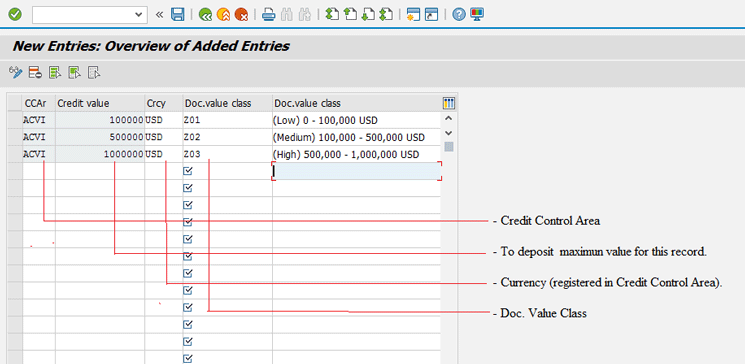Exit using the orange up-arrow icon
This screenshot has height=364, width=745.
223,15
